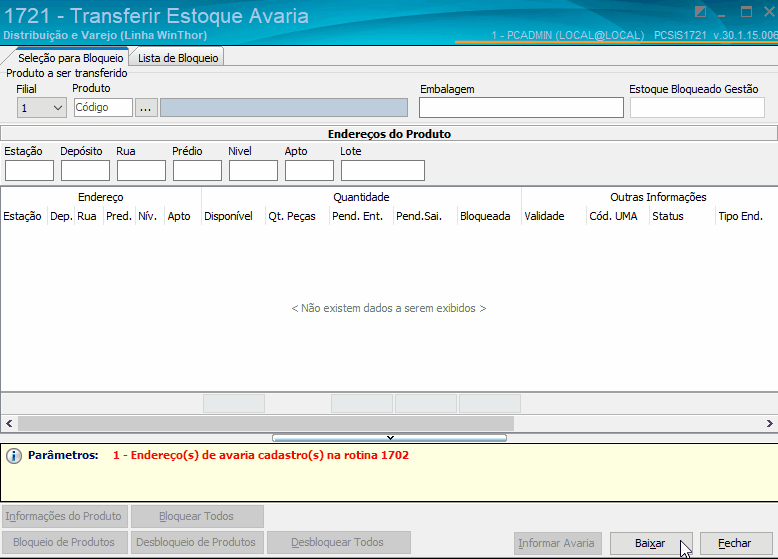Click restore-down icon in title bar

click(701, 12)
